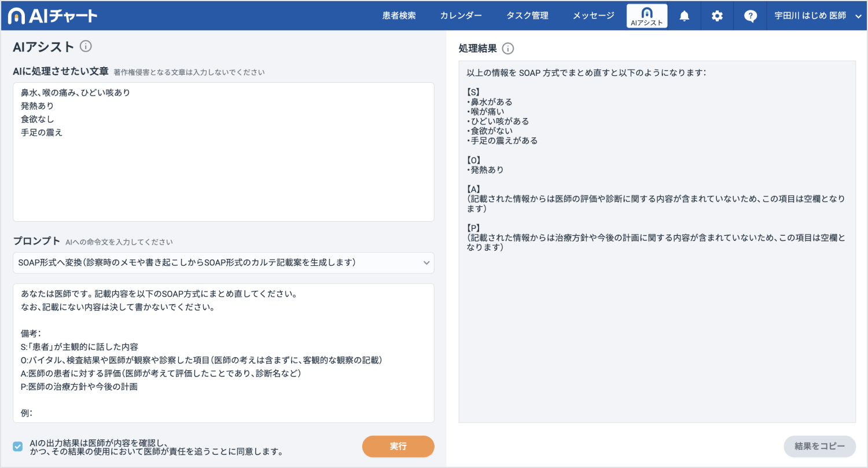Click the AIチャート logo
The image size is (868, 468).
click(53, 16)
